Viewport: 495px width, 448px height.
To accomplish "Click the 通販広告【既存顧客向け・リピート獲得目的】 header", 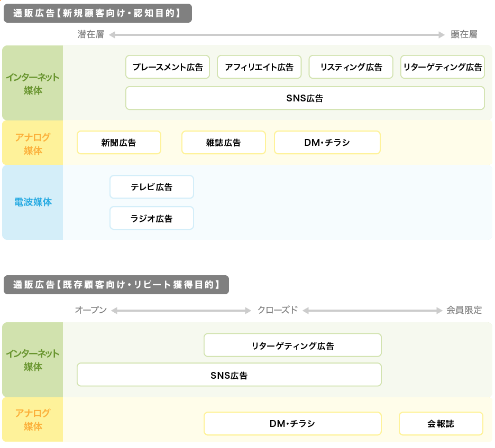I will pos(116,285).
